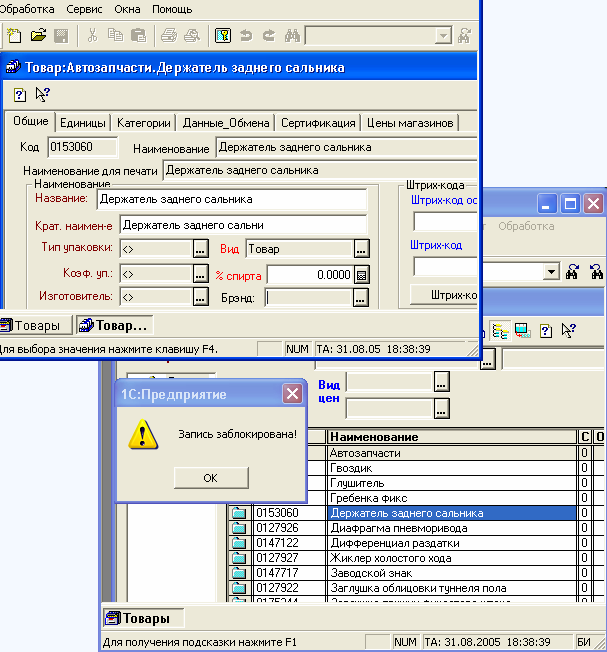Viewport: 607px width, 652px height.
Task: Switch to the Единицы tab
Action: click(83, 123)
